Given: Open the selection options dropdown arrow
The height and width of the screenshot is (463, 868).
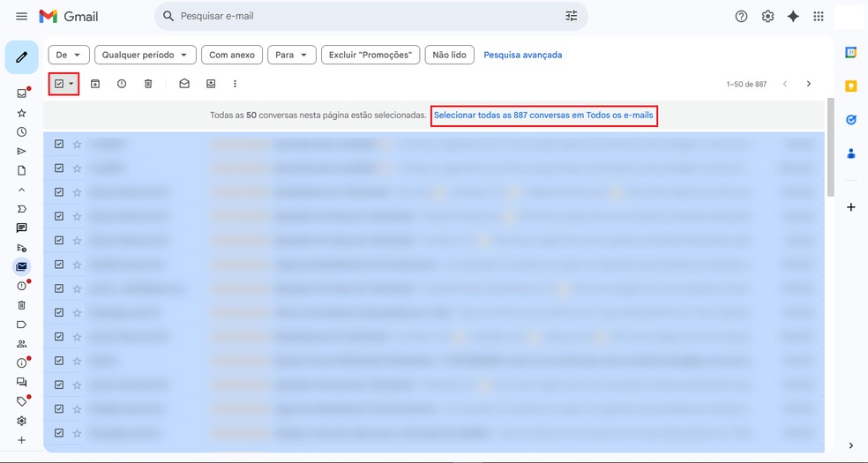Looking at the screenshot, I should point(71,84).
